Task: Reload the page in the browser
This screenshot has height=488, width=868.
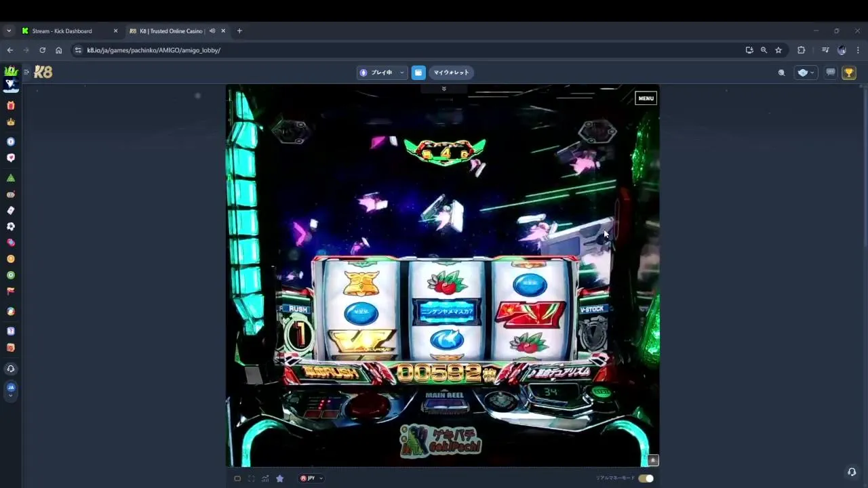Action: [x=42, y=50]
